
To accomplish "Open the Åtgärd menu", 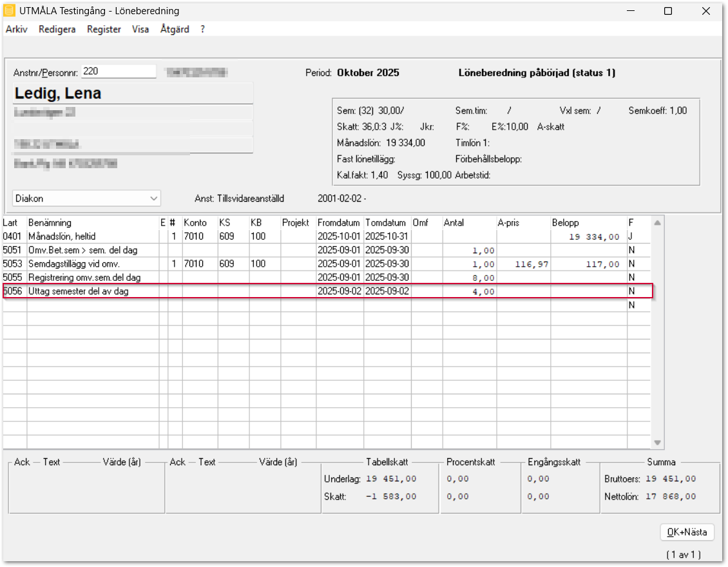I will point(174,29).
